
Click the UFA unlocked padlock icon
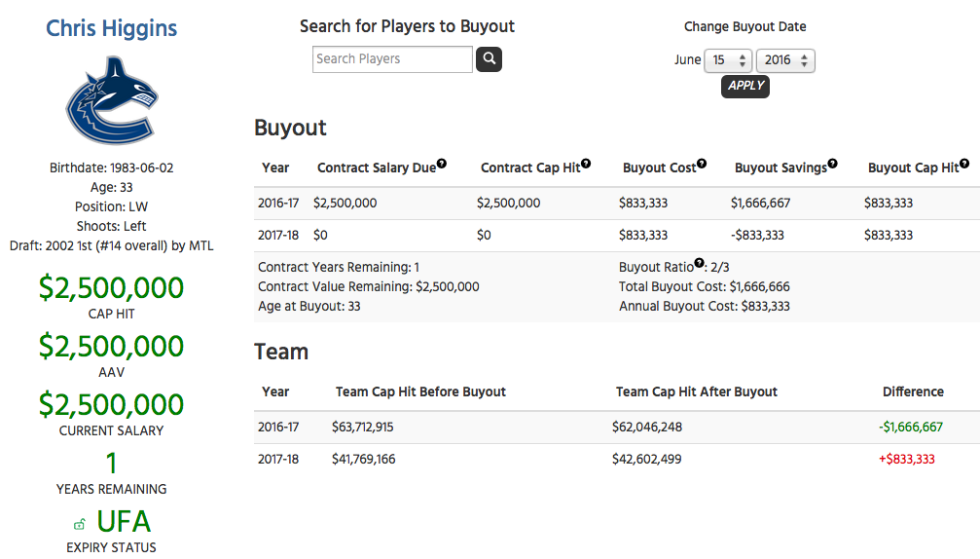[x=80, y=524]
